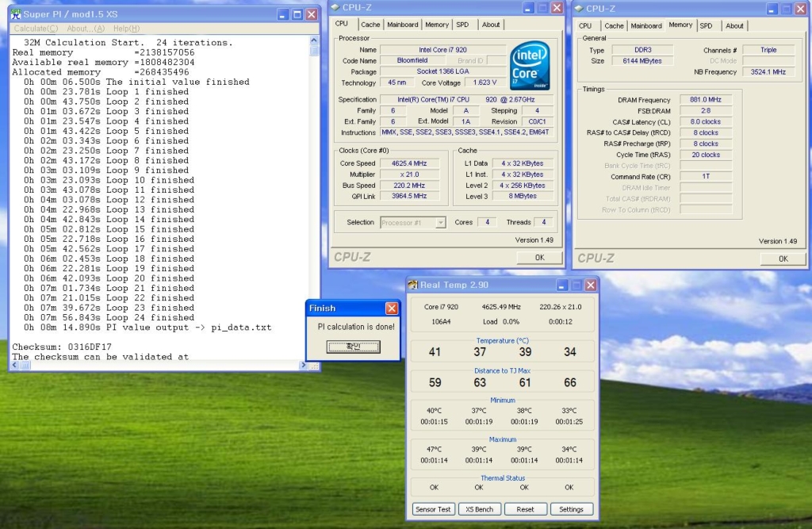Click the Real Temp title bar icon
Viewport: 812px width, 529px height.
[x=412, y=285]
